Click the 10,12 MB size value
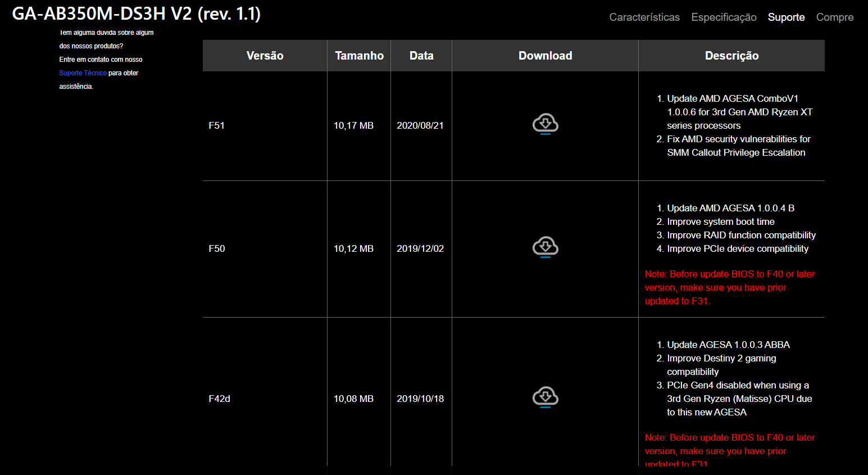The width and height of the screenshot is (868, 475). coord(353,248)
